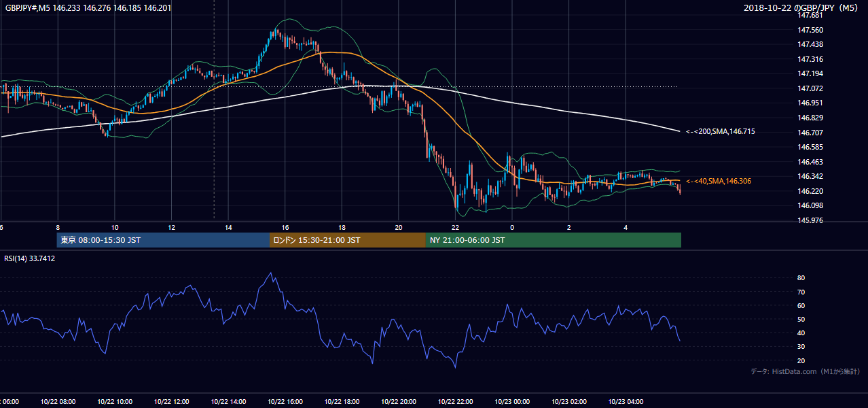Click the 10/23 04:00 time axis label
868x408 pixels.
coord(626,402)
